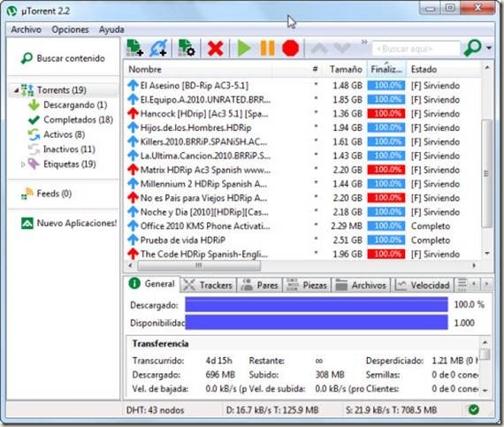The width and height of the screenshot is (504, 427).
Task: Start the torrent with the green play button
Action: [244, 49]
